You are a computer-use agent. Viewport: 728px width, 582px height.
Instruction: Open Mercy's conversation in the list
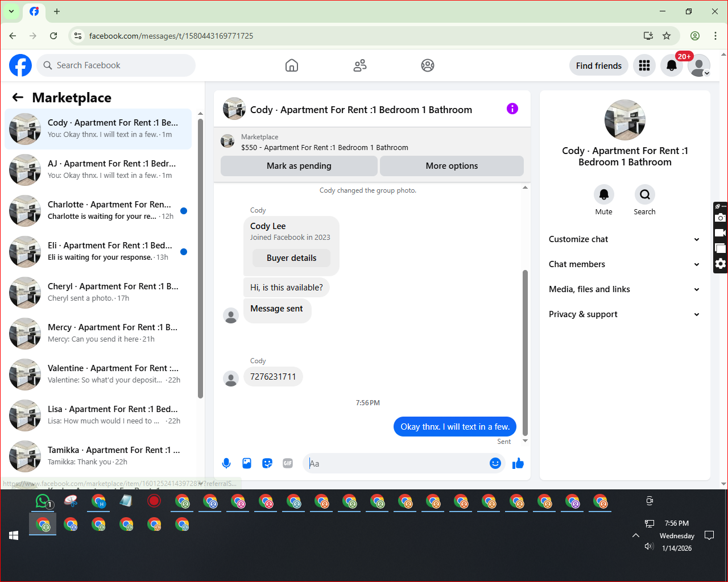coord(98,334)
